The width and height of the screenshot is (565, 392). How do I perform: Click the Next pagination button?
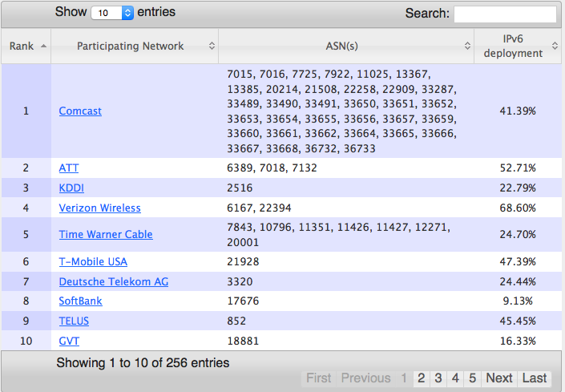[x=499, y=378]
